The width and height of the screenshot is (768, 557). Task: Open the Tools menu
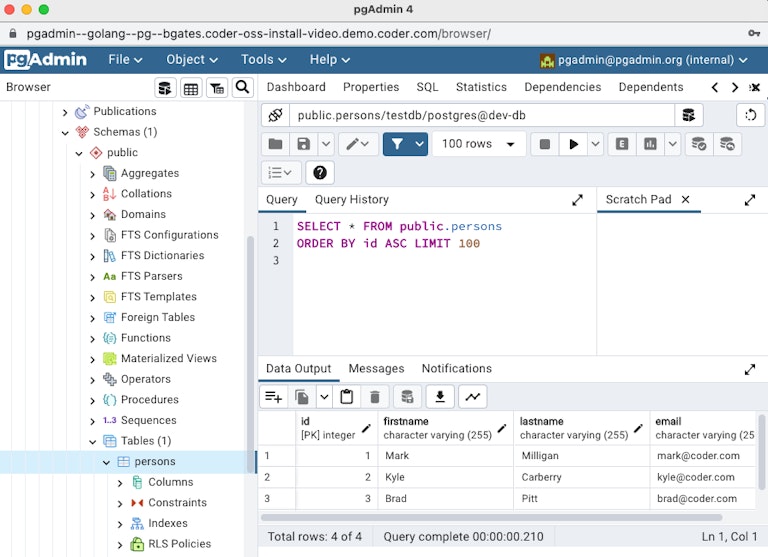click(x=265, y=60)
